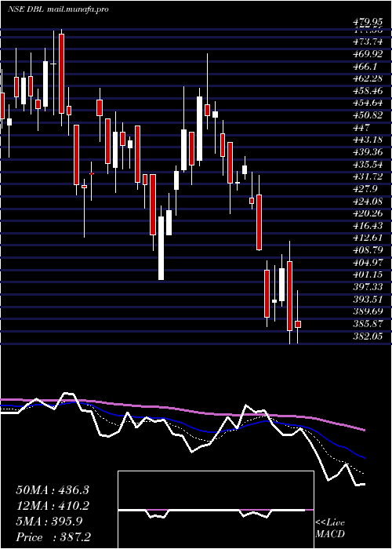Click the last red candlestick near 385.87
This screenshot has width=392, height=549.
[298, 324]
